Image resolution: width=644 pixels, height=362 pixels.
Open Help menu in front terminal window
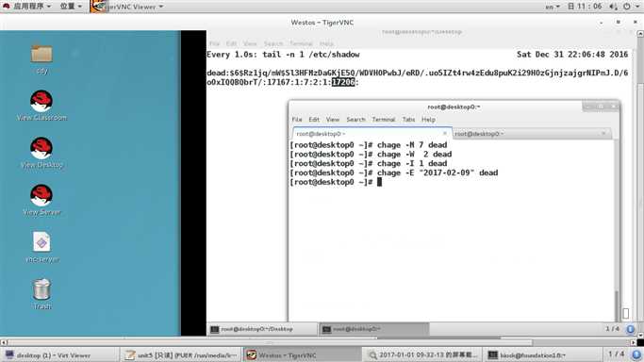[x=428, y=120]
